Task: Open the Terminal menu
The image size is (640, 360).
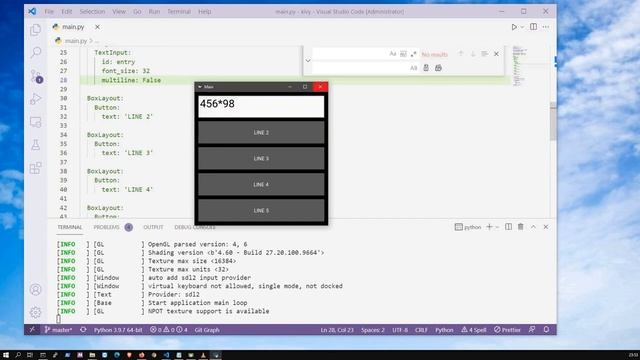Action: 179,11
